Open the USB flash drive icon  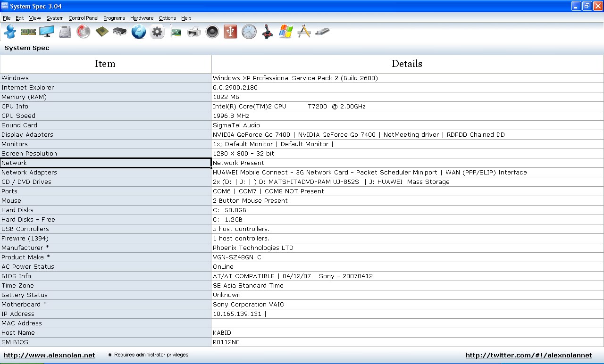[x=323, y=32]
